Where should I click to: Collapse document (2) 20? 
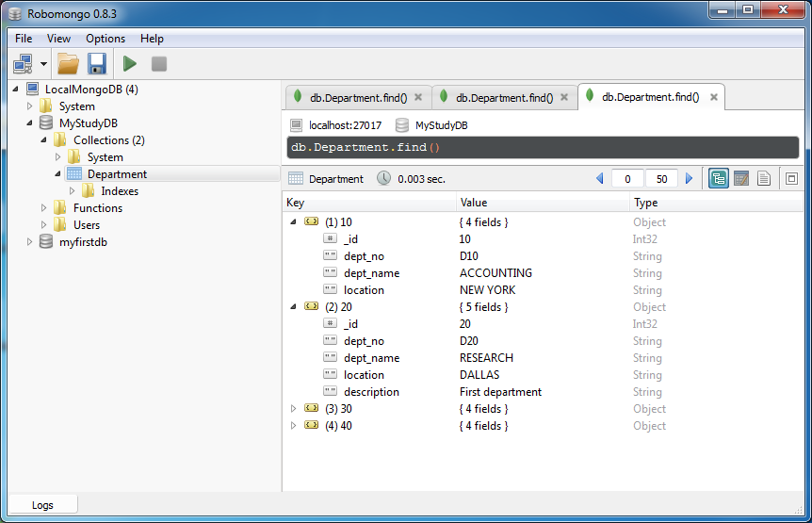[293, 306]
